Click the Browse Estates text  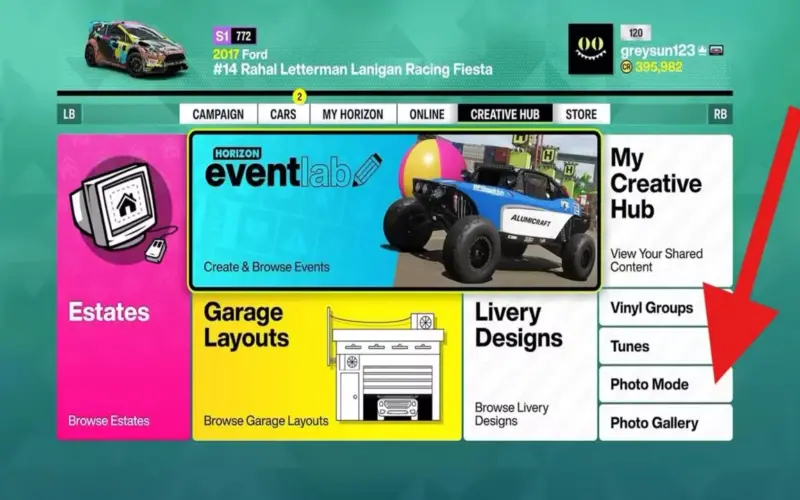(109, 421)
